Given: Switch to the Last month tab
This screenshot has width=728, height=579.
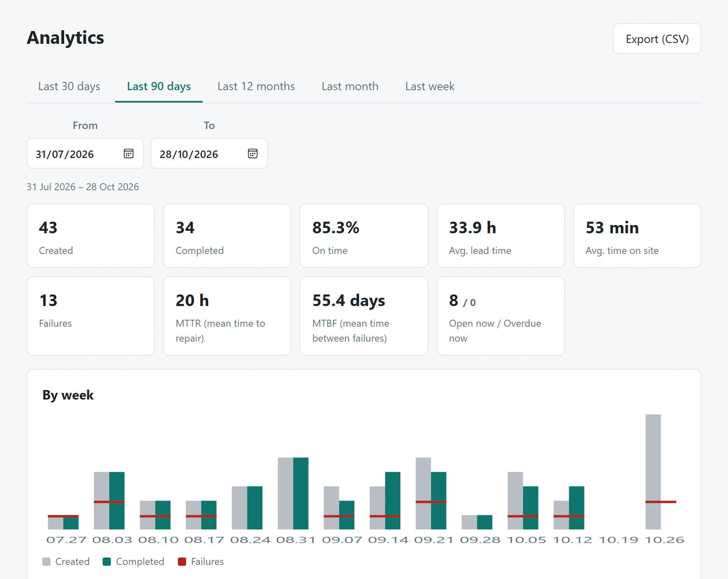Looking at the screenshot, I should pos(350,86).
